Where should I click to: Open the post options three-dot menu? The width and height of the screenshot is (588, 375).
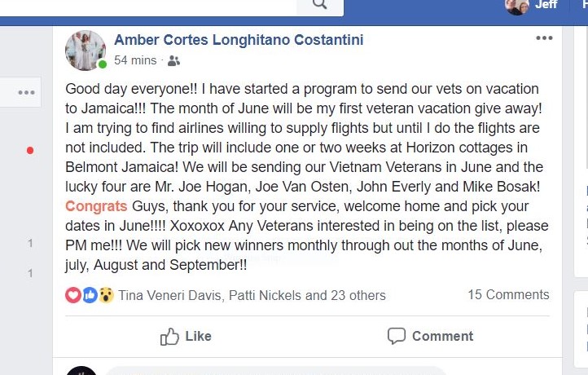[544, 38]
